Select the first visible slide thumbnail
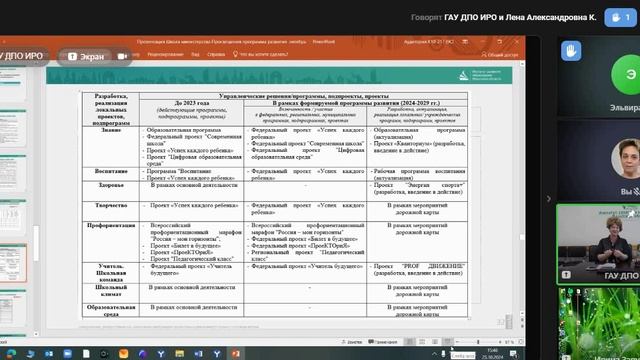Image resolution: width=640 pixels, height=360 pixels. [12, 84]
